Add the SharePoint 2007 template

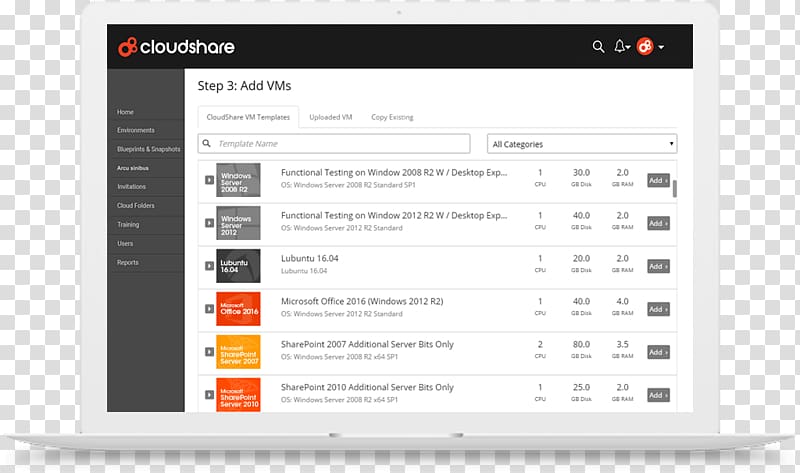coord(658,352)
